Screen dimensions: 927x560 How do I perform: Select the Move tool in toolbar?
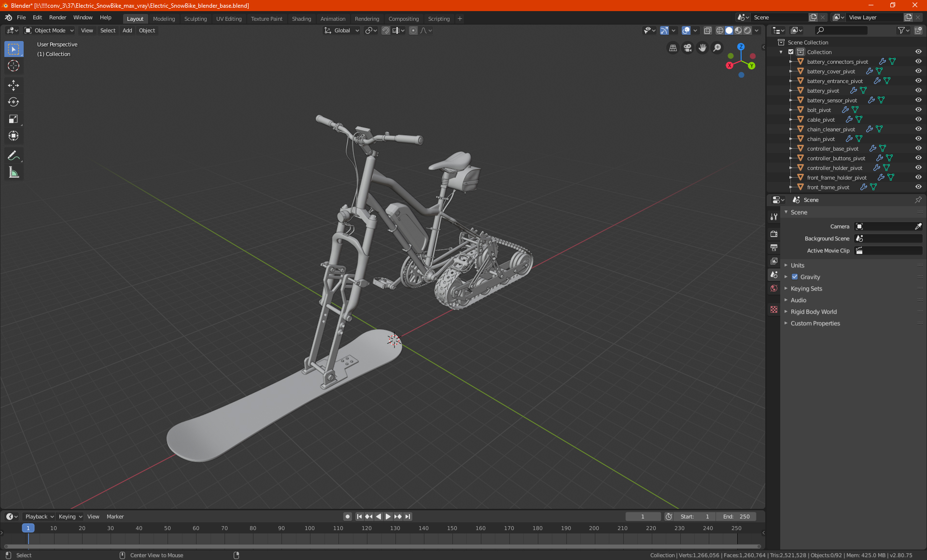tap(14, 85)
